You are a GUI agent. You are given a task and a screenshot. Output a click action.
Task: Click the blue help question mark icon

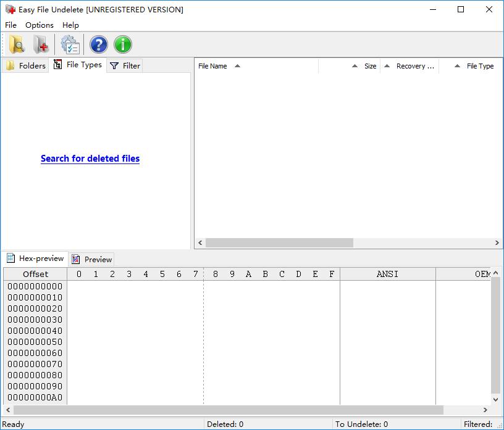(x=98, y=44)
